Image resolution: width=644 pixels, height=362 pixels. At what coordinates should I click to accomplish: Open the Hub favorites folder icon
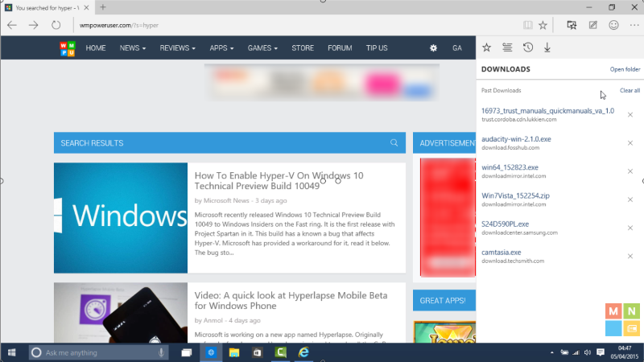pyautogui.click(x=572, y=25)
